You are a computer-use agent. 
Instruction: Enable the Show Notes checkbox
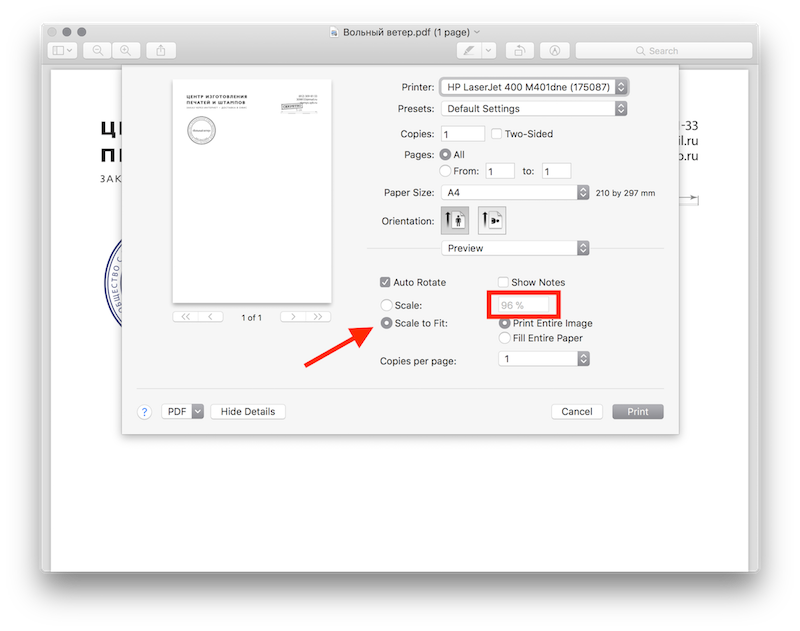[503, 283]
